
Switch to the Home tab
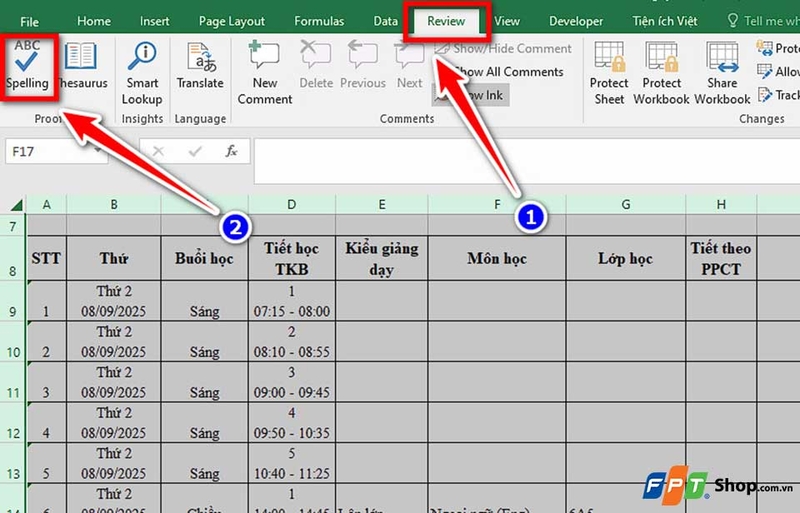click(94, 21)
